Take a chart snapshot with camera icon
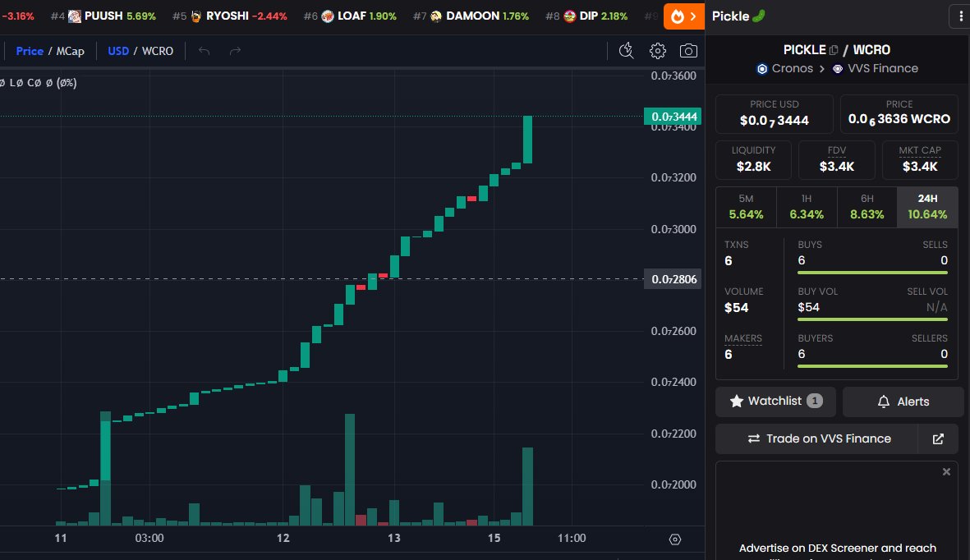Screen dimensions: 970x560 [688, 51]
